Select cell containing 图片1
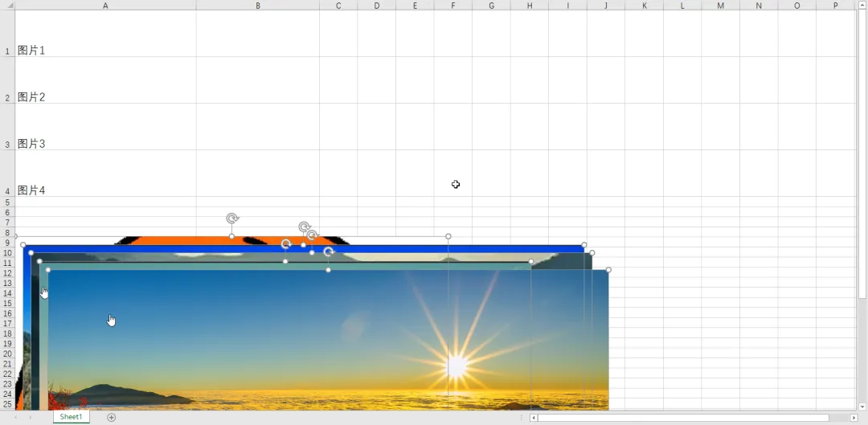This screenshot has height=425, width=868. (105, 33)
